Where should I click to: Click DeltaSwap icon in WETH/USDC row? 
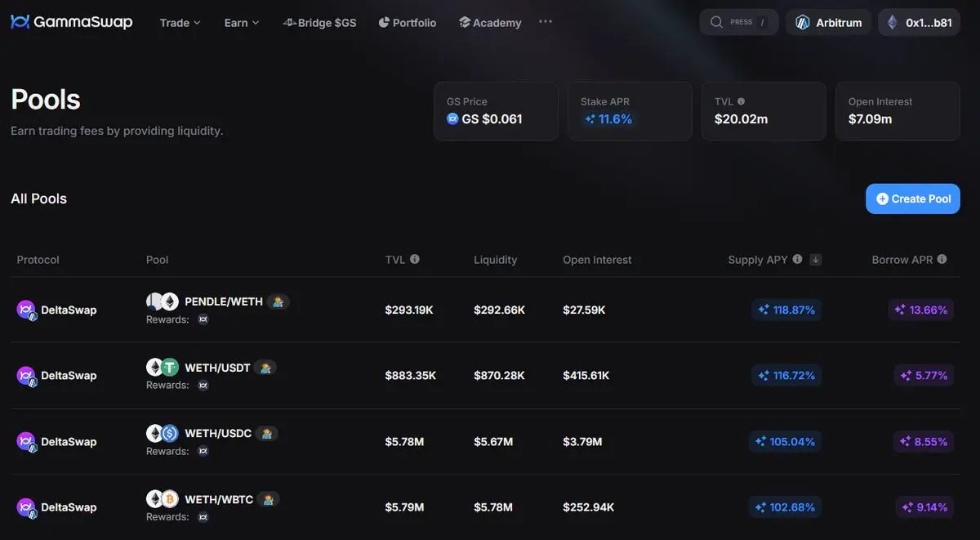(27, 442)
